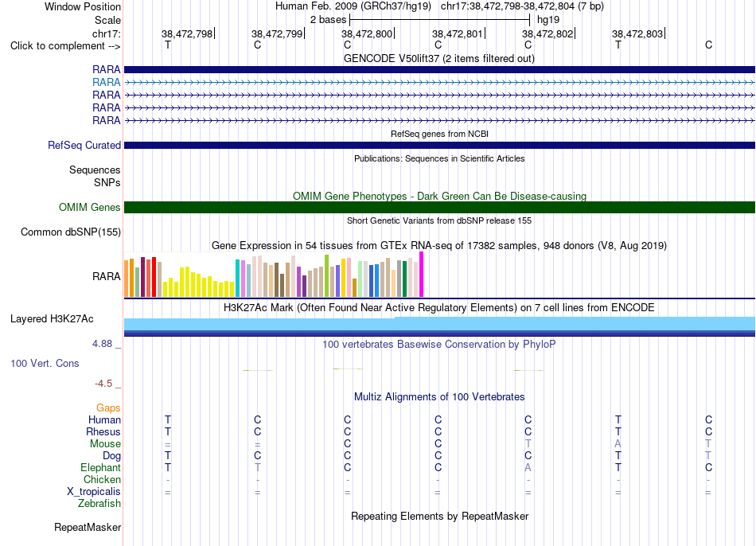Screen dimensions: 756x546
Task: Click position label 38,472,798
Action: point(186,33)
